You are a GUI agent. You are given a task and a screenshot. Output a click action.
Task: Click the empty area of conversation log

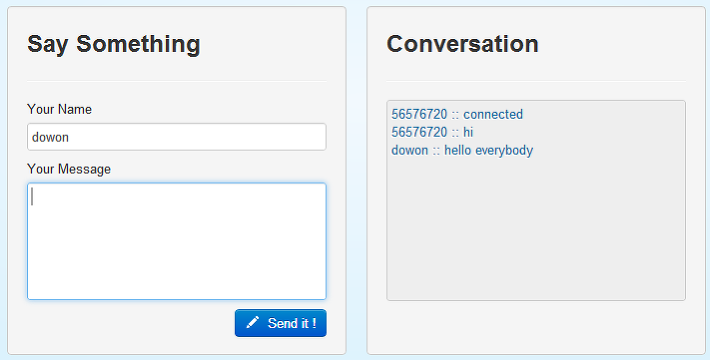(x=536, y=229)
